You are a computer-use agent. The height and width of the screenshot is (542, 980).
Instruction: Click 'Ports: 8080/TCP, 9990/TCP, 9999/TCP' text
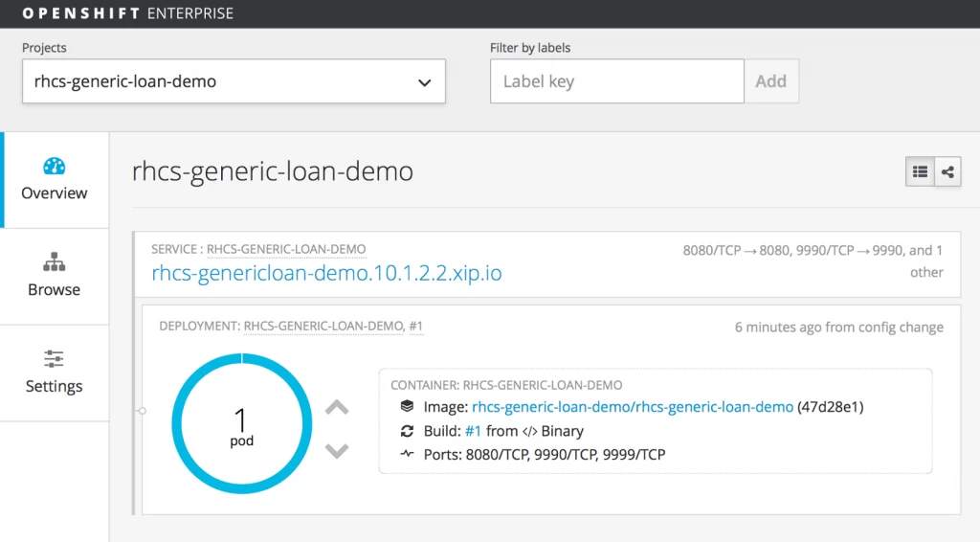coord(545,455)
